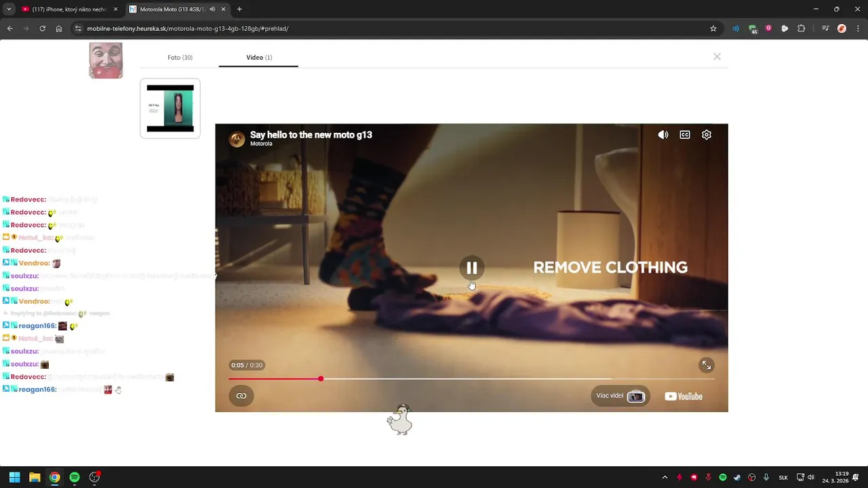The width and height of the screenshot is (868, 488).
Task: Go to the browser home page icon
Action: point(58,28)
